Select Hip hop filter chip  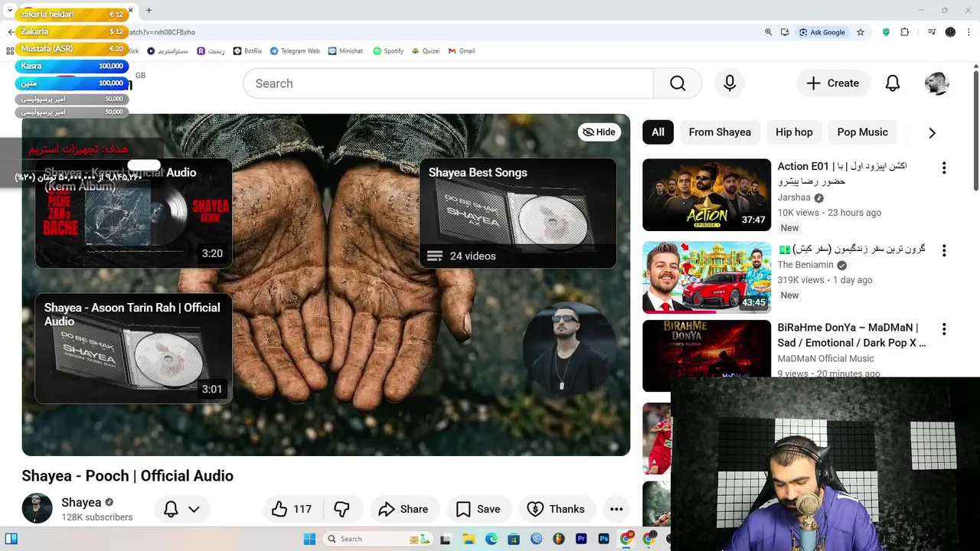pos(794,132)
